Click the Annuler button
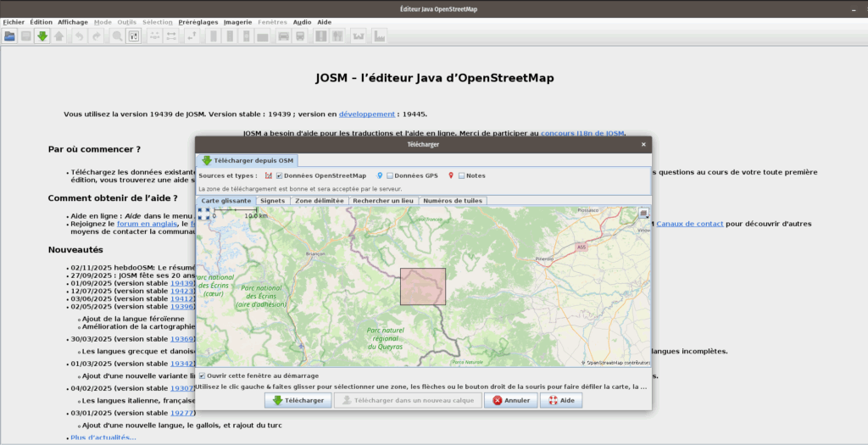 (x=510, y=400)
